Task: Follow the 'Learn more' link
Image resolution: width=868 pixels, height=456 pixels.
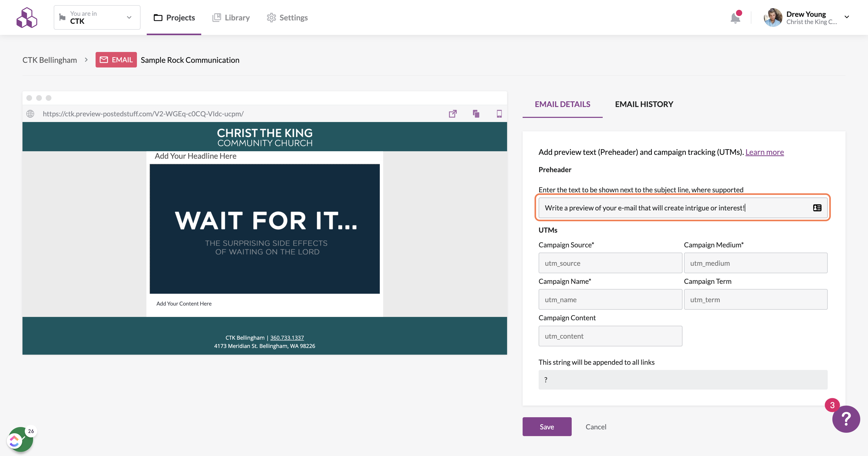Action: [x=765, y=152]
